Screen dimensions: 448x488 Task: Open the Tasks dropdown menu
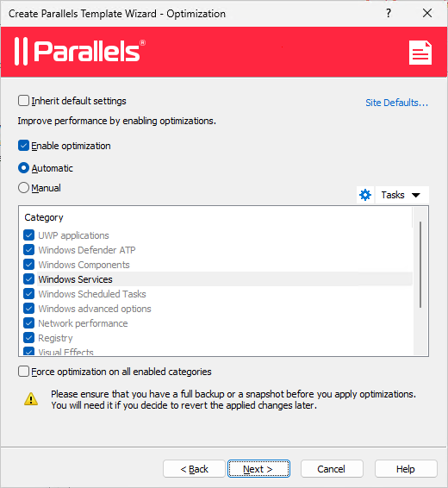[x=401, y=195]
